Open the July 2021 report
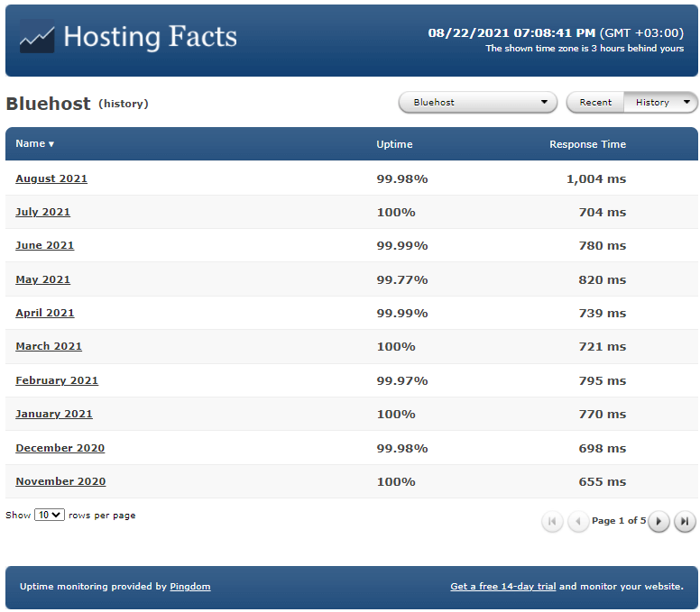Screen dimensions: 700x612 [x=43, y=212]
